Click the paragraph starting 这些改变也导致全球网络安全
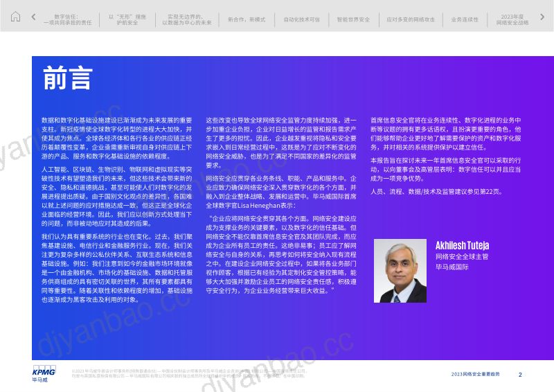Viewport: 554px width, 392px height. 281,143
